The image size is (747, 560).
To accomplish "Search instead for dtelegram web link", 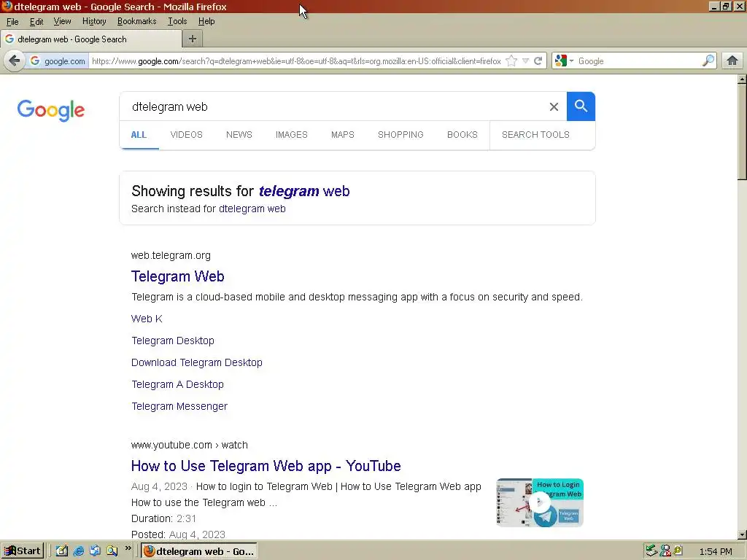I will pos(252,209).
